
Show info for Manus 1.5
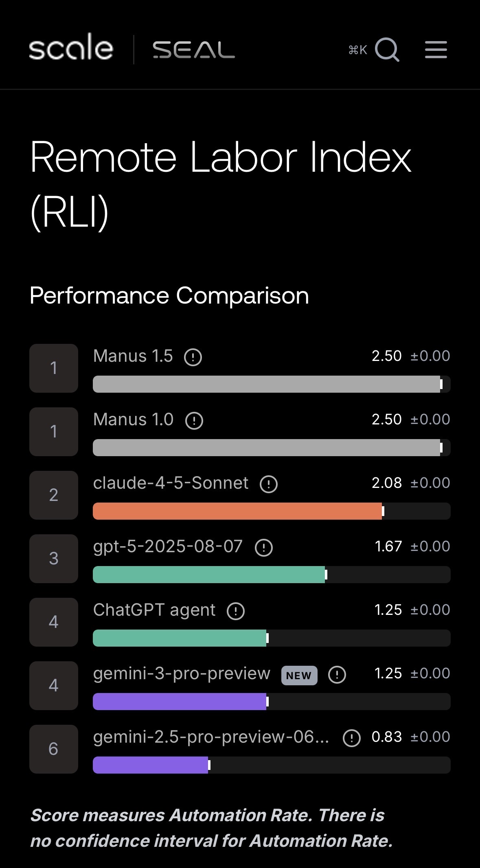click(x=193, y=357)
